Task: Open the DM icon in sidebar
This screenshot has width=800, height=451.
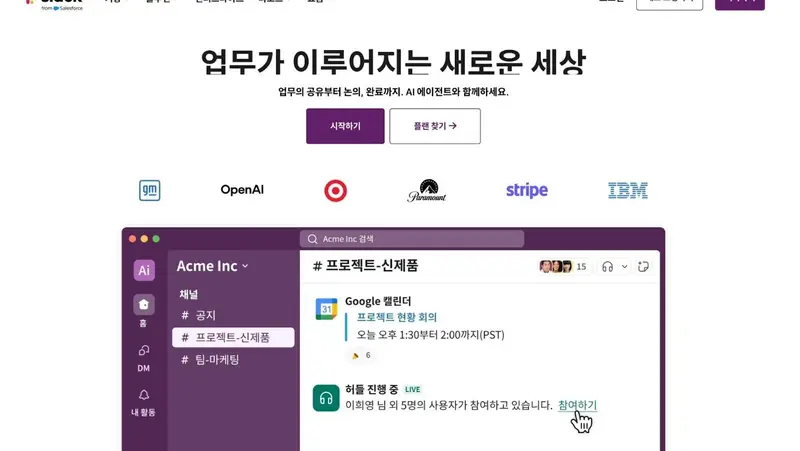Action: [x=144, y=350]
